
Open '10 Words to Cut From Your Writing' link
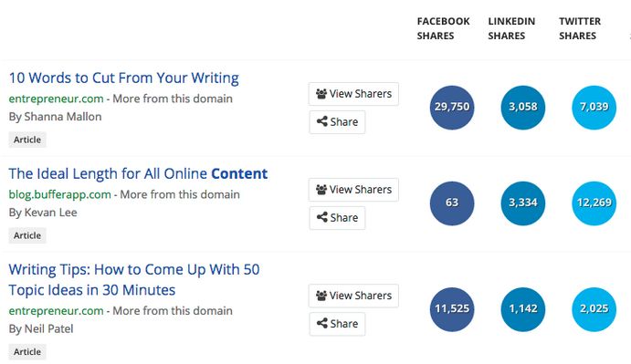point(124,78)
